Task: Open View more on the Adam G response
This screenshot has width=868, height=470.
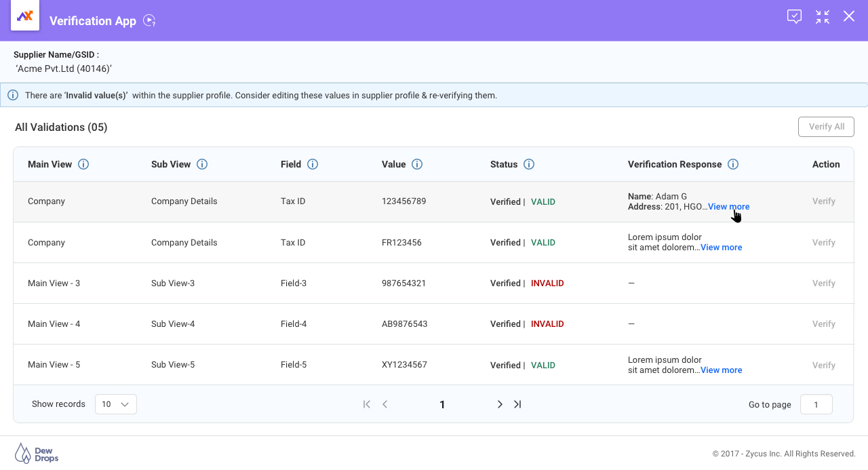Action: pyautogui.click(x=728, y=206)
